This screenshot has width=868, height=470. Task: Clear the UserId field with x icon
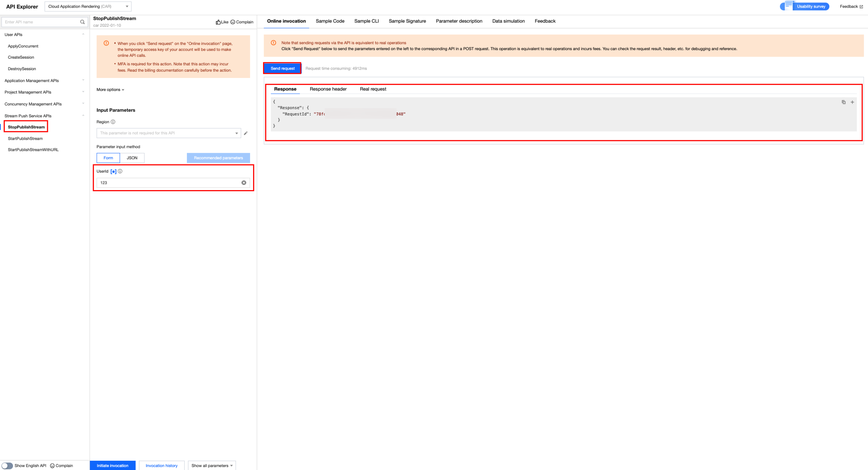tap(244, 183)
